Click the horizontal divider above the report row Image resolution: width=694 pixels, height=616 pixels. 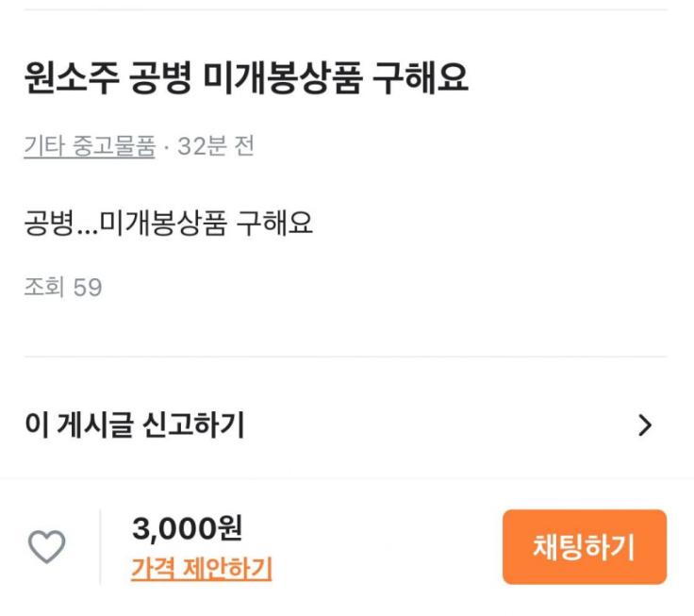point(345,358)
